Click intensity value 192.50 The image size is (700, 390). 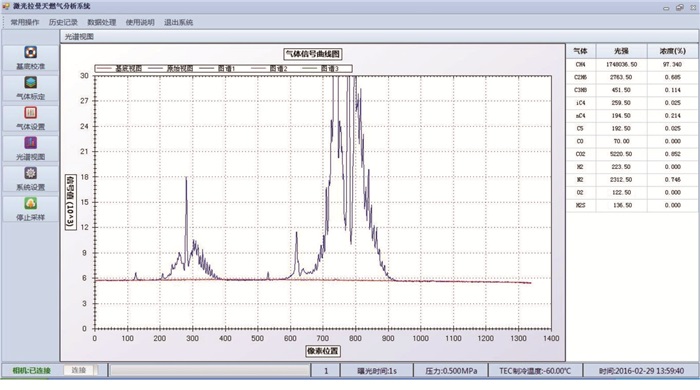[x=621, y=129]
